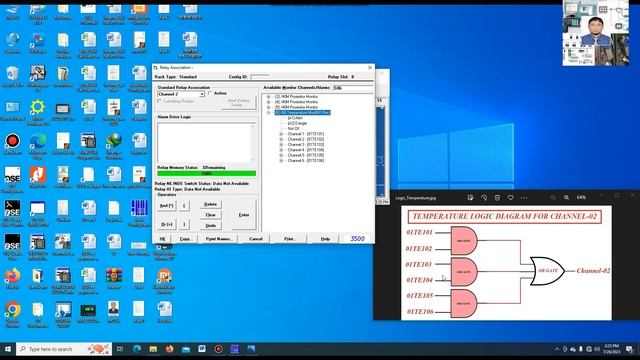The image size is (640, 360).
Task: Click the 64% zoom level in Photos
Action: click(581, 198)
